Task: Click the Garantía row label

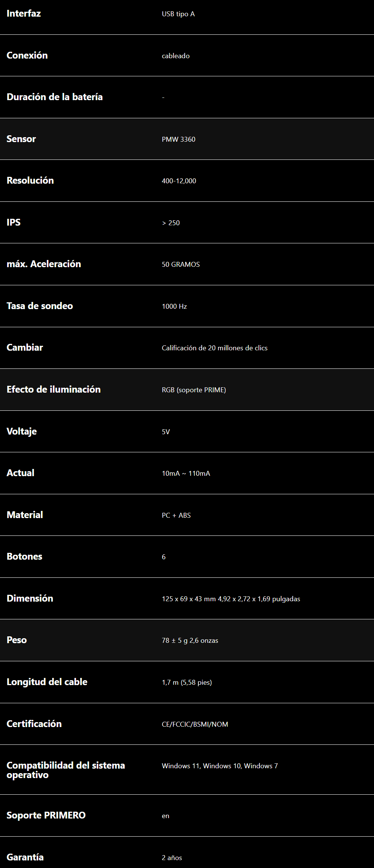Action: click(25, 857)
